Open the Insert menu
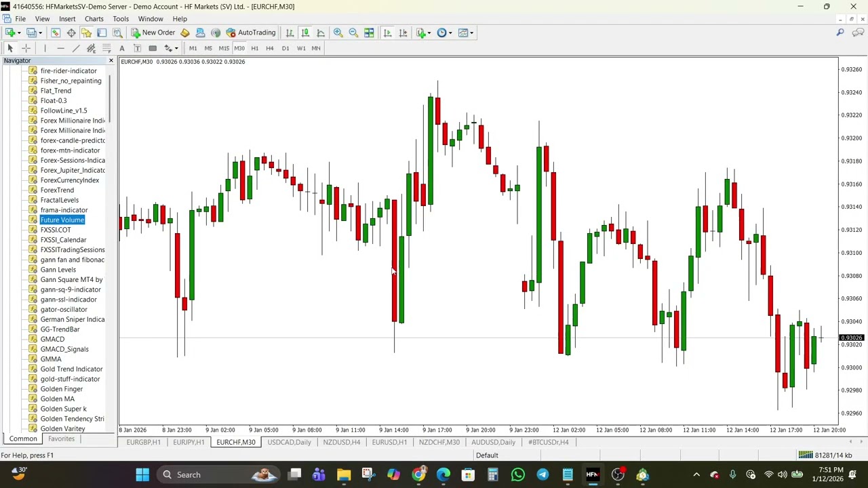Screen dimensions: 868x488 click(x=67, y=19)
